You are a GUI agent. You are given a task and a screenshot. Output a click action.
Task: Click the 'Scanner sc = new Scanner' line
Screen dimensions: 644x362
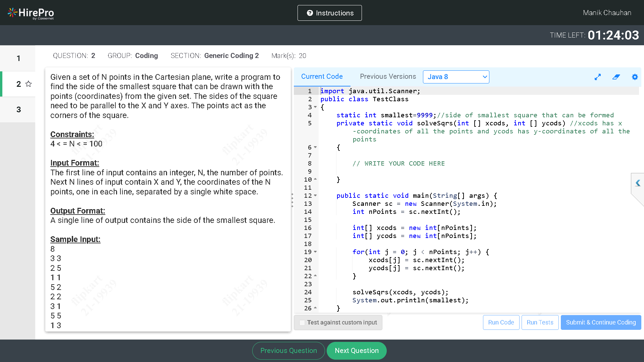(x=424, y=204)
